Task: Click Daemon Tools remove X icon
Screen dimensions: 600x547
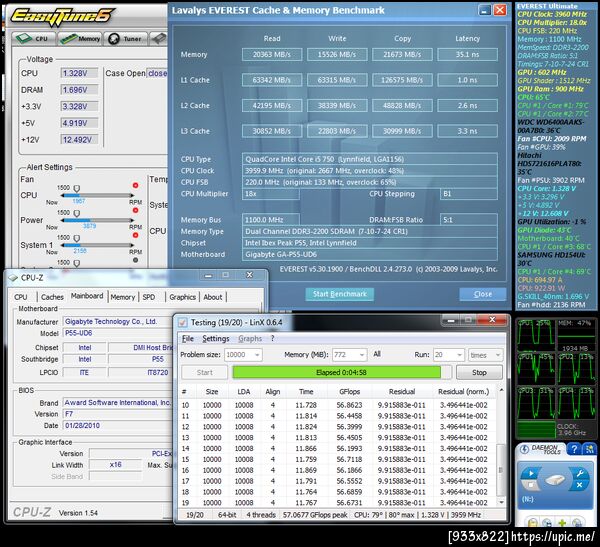Action: tap(579, 485)
